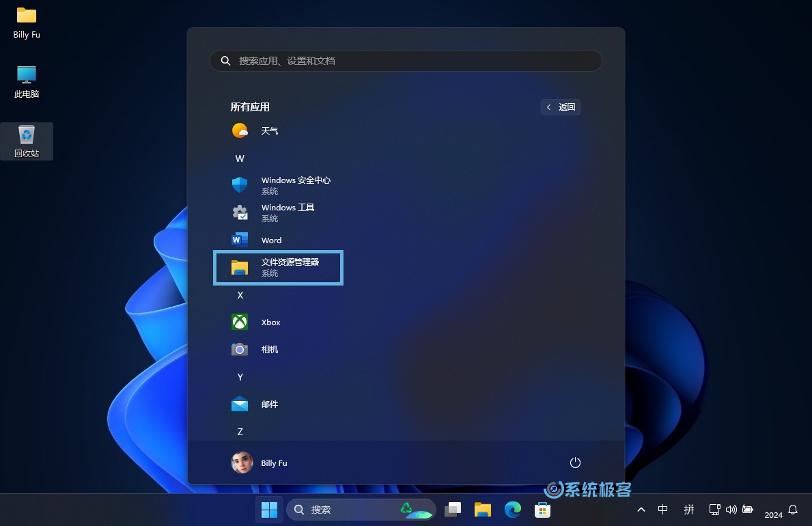The width and height of the screenshot is (812, 526).
Task: Open the 天气 weather app
Action: point(270,130)
